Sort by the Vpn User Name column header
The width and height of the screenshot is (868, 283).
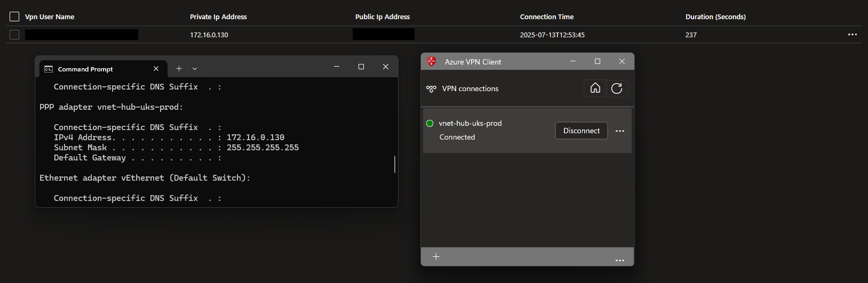point(50,17)
